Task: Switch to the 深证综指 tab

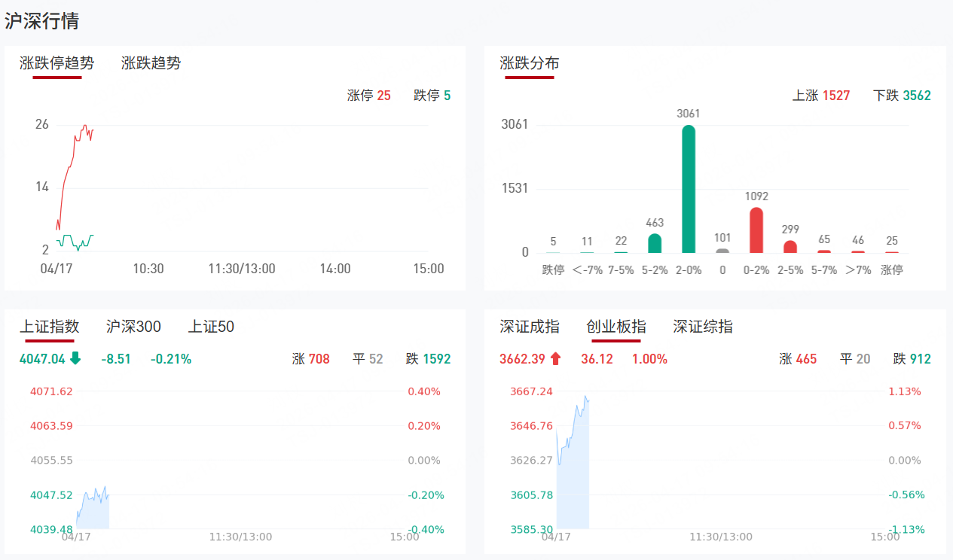Action: (703, 327)
